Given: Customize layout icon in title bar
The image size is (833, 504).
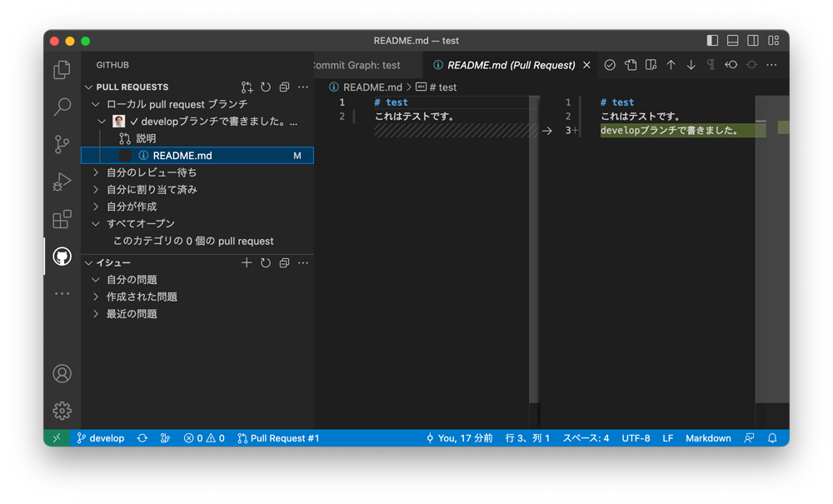Looking at the screenshot, I should click(x=774, y=40).
